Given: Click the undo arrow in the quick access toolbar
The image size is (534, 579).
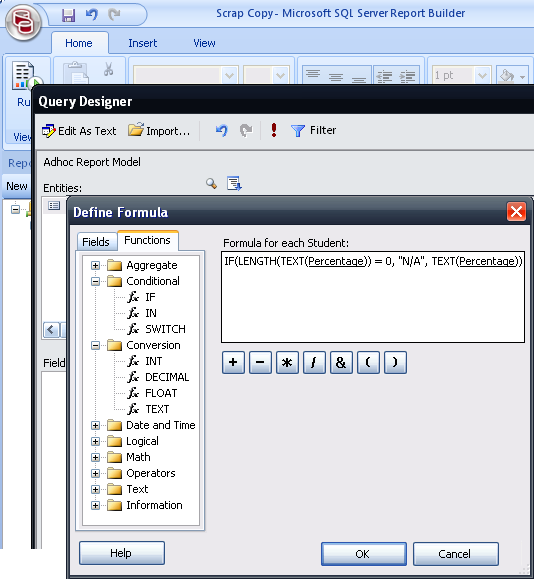Looking at the screenshot, I should coord(92,15).
